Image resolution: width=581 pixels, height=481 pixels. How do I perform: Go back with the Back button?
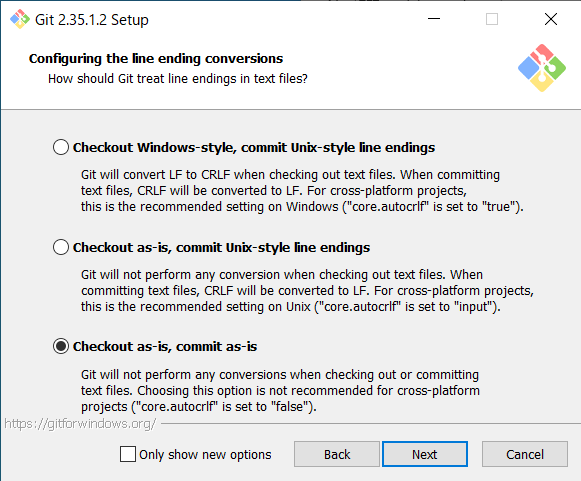(x=337, y=454)
